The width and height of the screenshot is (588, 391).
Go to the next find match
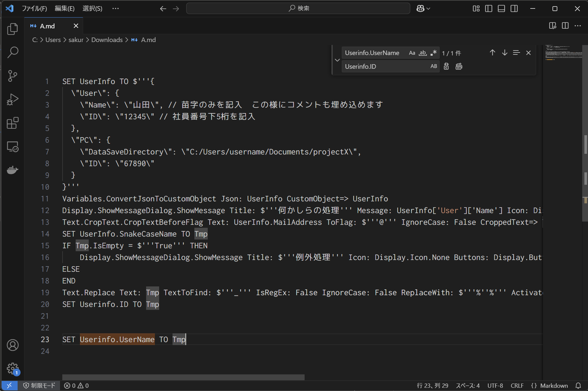pyautogui.click(x=505, y=52)
